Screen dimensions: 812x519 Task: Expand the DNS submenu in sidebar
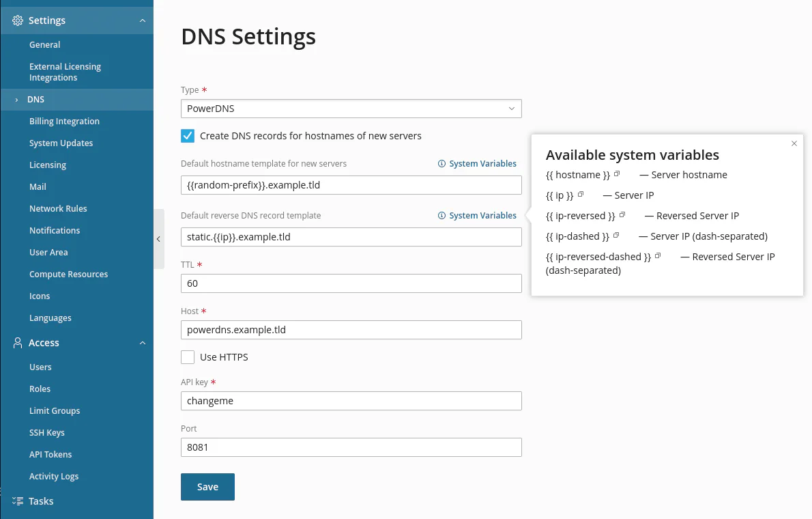pyautogui.click(x=16, y=99)
